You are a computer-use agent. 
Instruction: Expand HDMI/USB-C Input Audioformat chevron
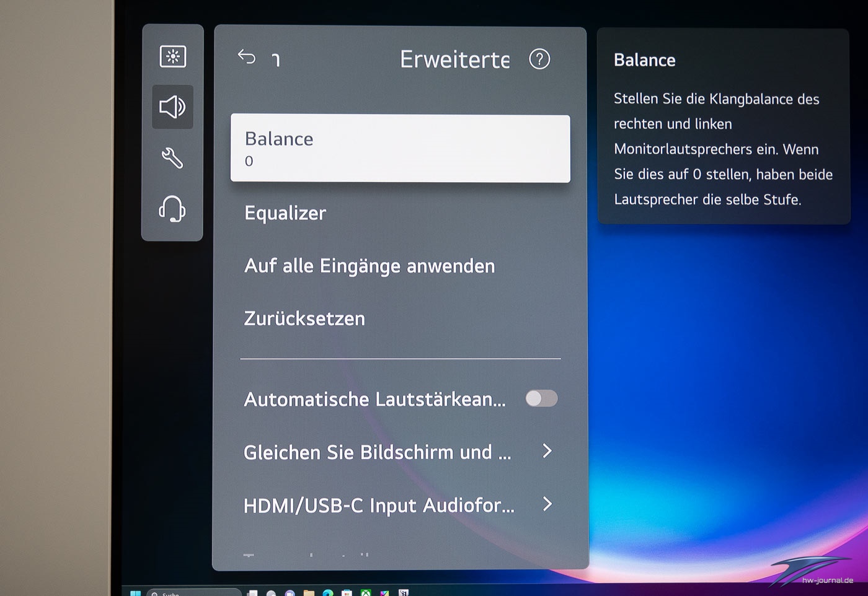pos(547,504)
